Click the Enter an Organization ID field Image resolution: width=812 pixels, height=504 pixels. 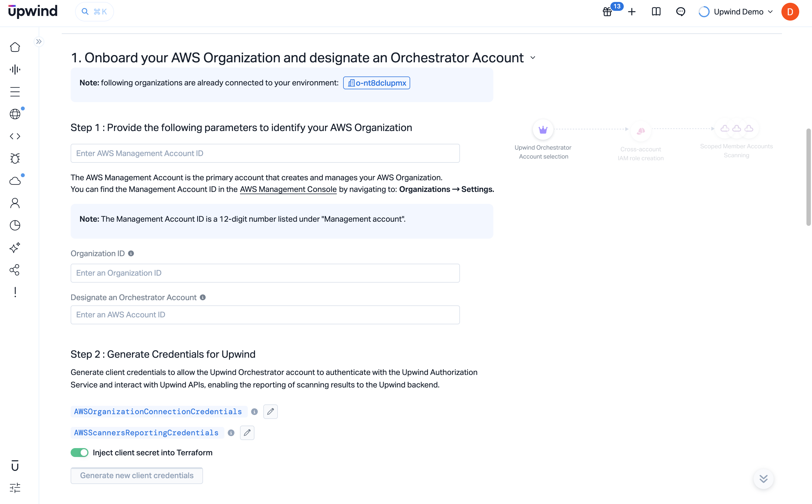click(x=265, y=273)
